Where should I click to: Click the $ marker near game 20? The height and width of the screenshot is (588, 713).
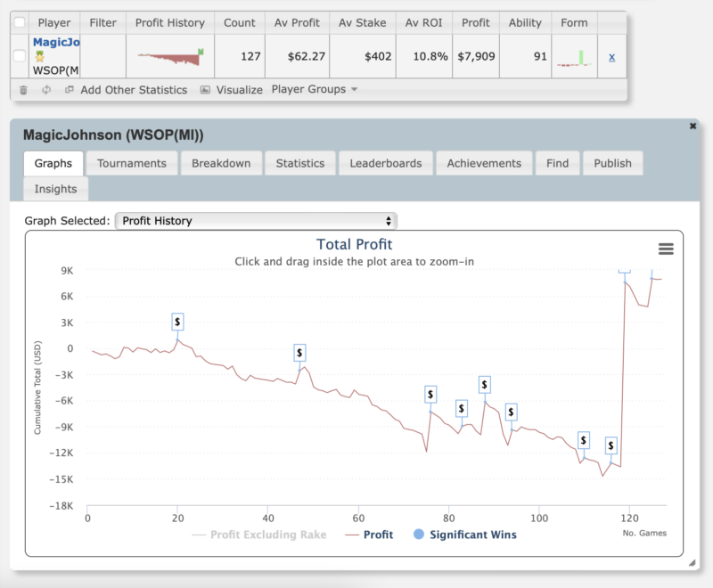click(x=178, y=322)
